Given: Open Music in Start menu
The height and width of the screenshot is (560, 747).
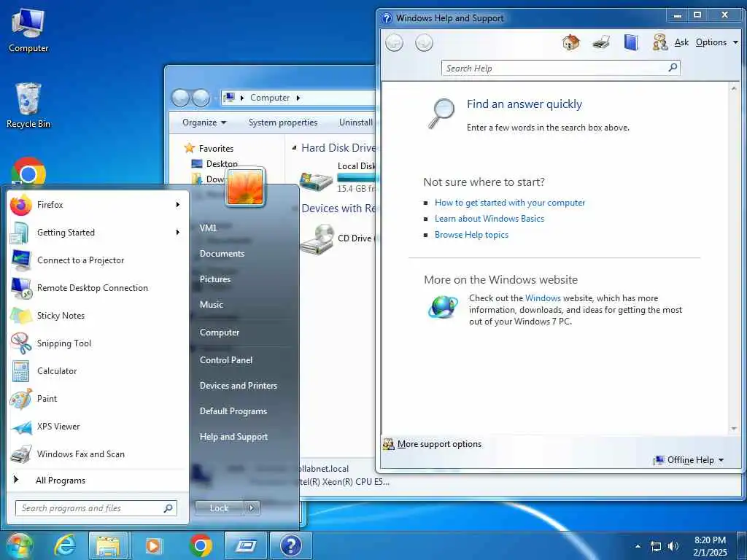Looking at the screenshot, I should click(211, 305).
